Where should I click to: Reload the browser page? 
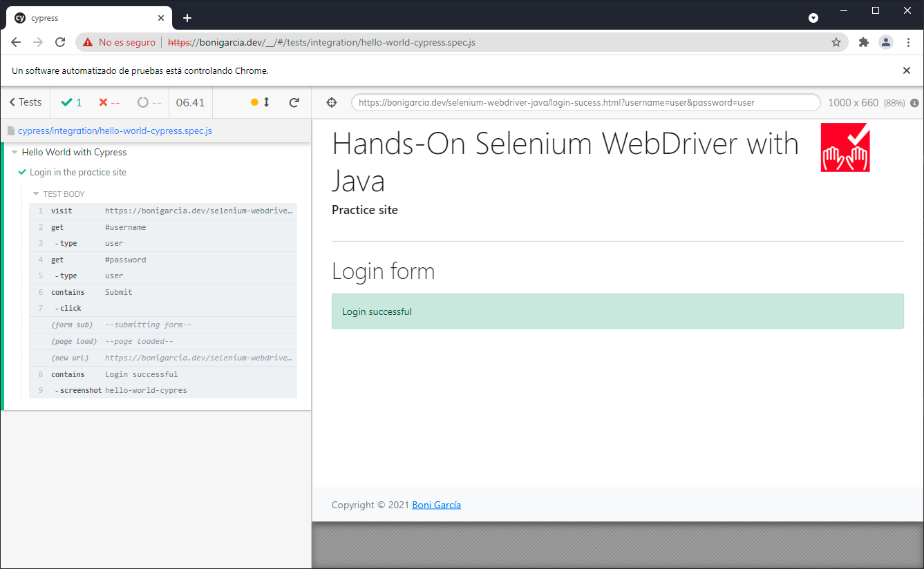click(x=60, y=42)
